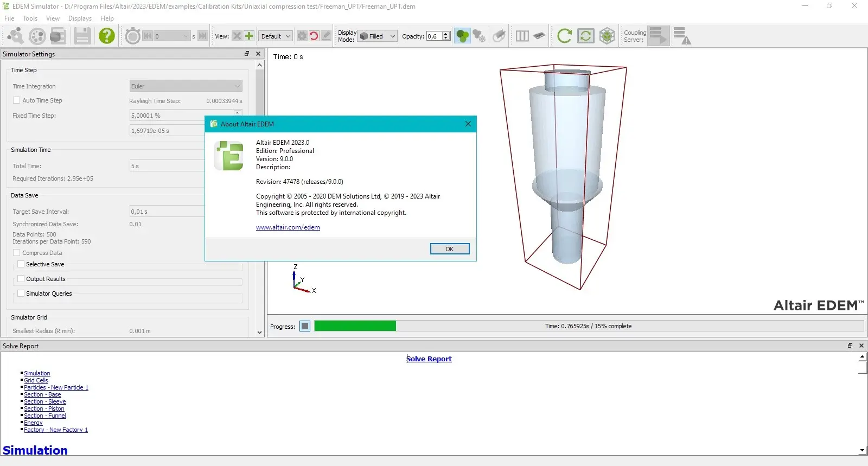Switch to the Simulator mode icon
This screenshot has height=466, width=868.
coord(37,36)
